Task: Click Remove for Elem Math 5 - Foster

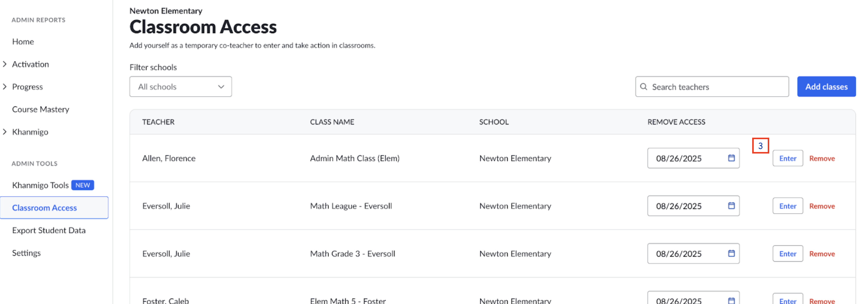Action: (822, 301)
